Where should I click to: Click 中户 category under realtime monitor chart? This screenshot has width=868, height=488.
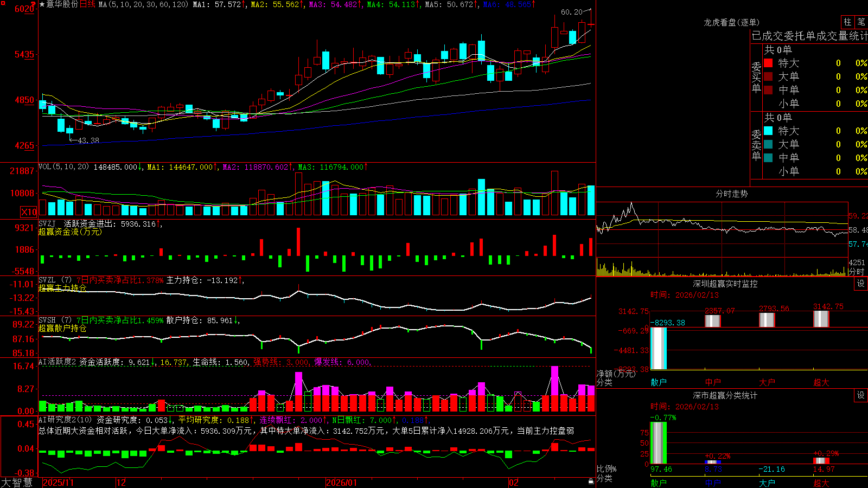pos(713,382)
